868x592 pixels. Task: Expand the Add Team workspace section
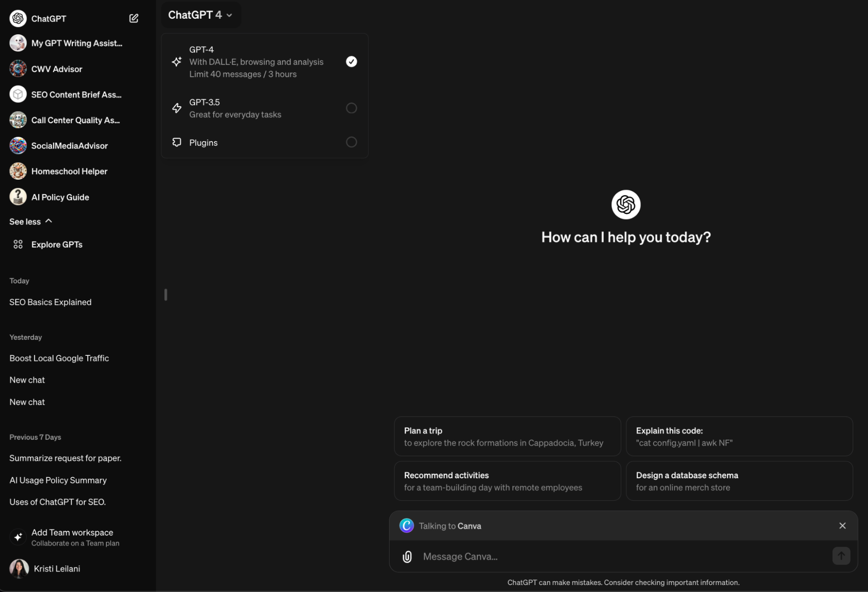click(x=75, y=537)
